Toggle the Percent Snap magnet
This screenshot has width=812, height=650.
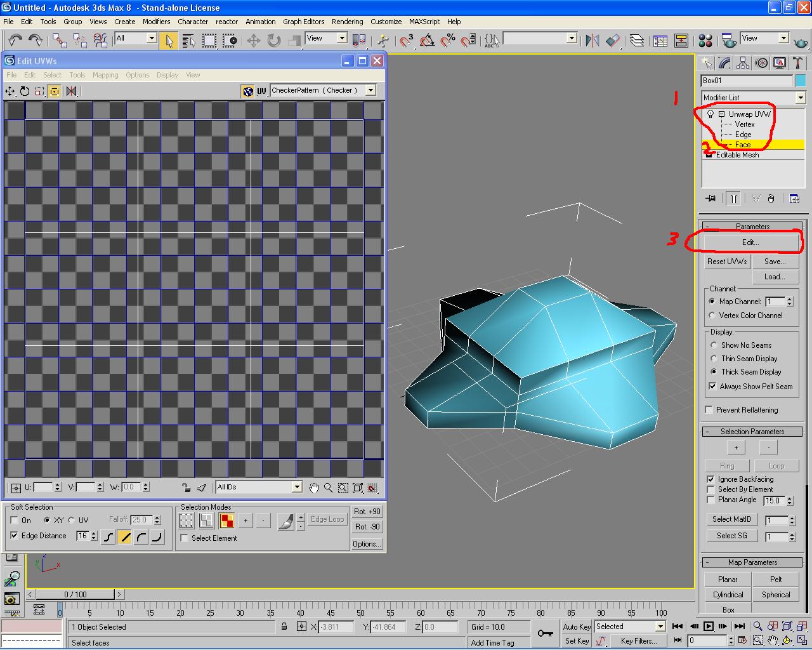(448, 41)
